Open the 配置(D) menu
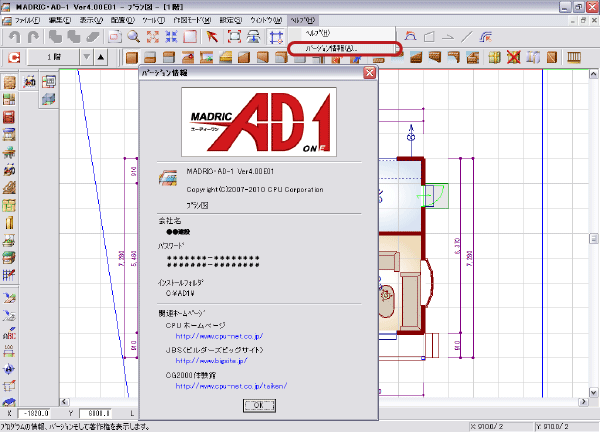 click(123, 20)
